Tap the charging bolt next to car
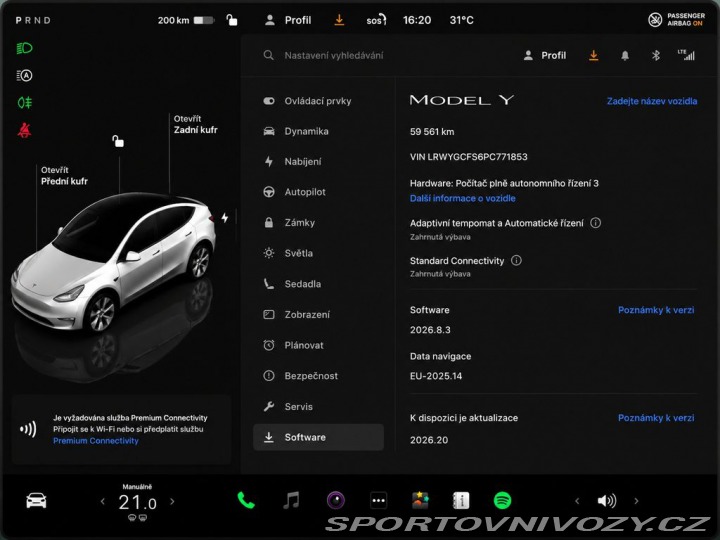The image size is (720, 540). pos(225,218)
